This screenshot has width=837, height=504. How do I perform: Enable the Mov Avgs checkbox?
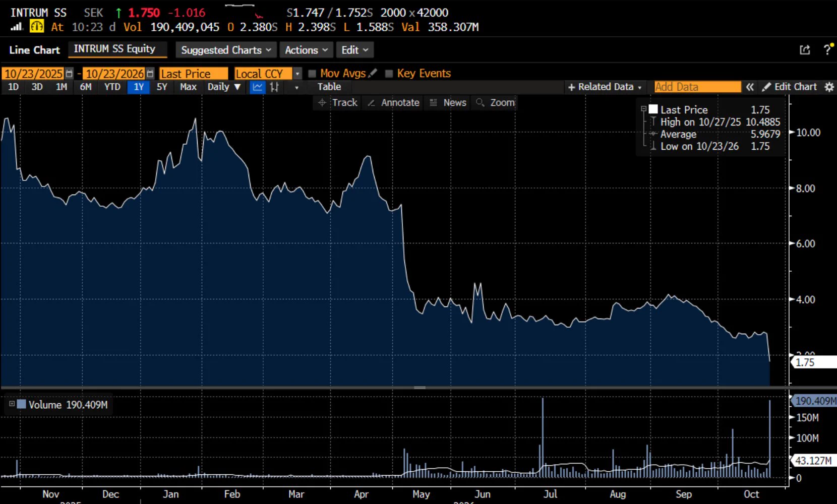coord(312,74)
